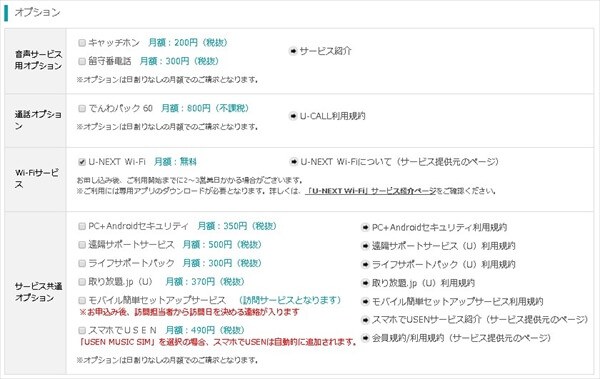Open PC+Androidセキュリティ利用規約 link
The height and width of the screenshot is (379, 600).
point(439,227)
